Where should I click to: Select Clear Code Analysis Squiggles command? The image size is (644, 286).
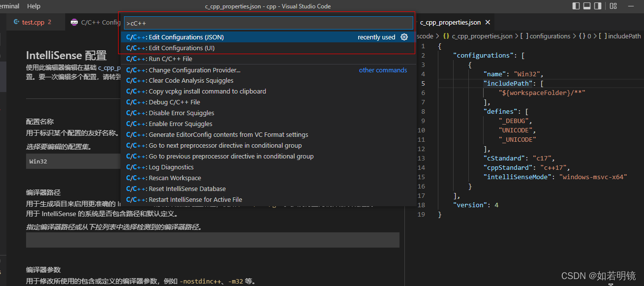(x=268, y=81)
